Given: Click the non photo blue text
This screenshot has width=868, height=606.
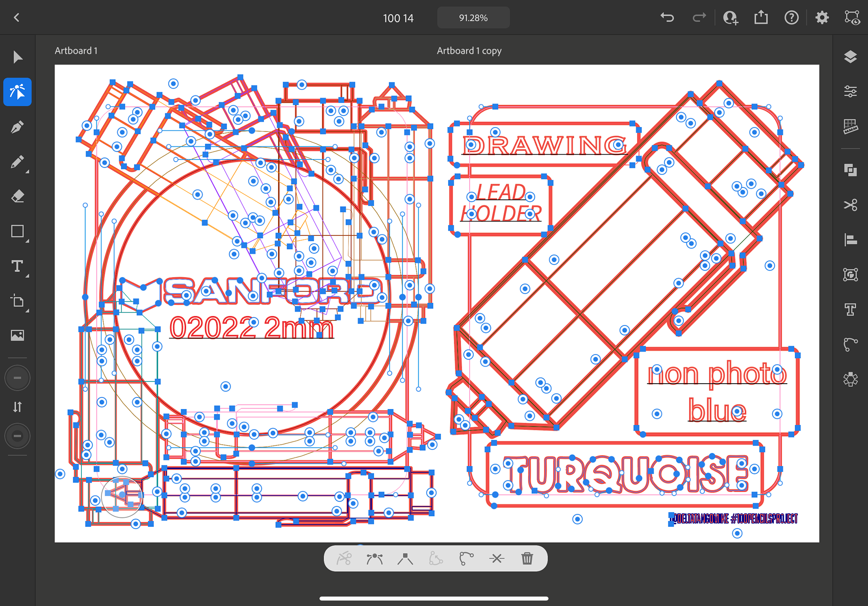Looking at the screenshot, I should (717, 391).
